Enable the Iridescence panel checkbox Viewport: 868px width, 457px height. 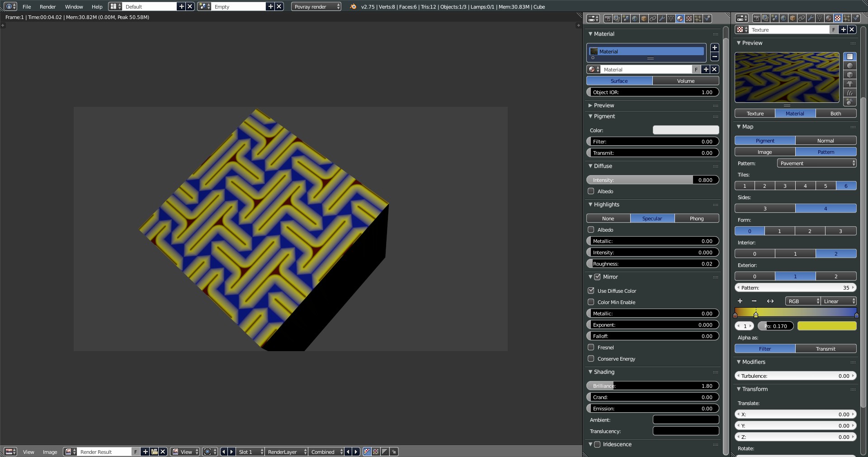pos(597,444)
